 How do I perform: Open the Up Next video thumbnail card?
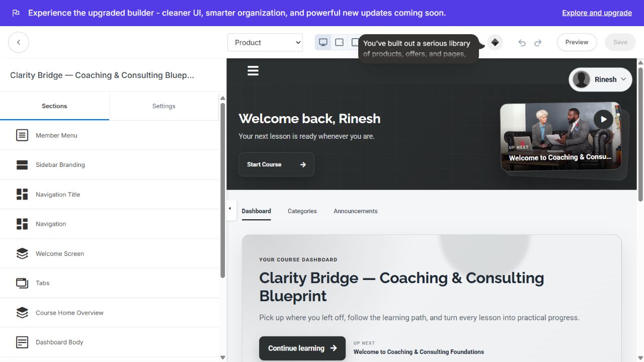pos(560,137)
